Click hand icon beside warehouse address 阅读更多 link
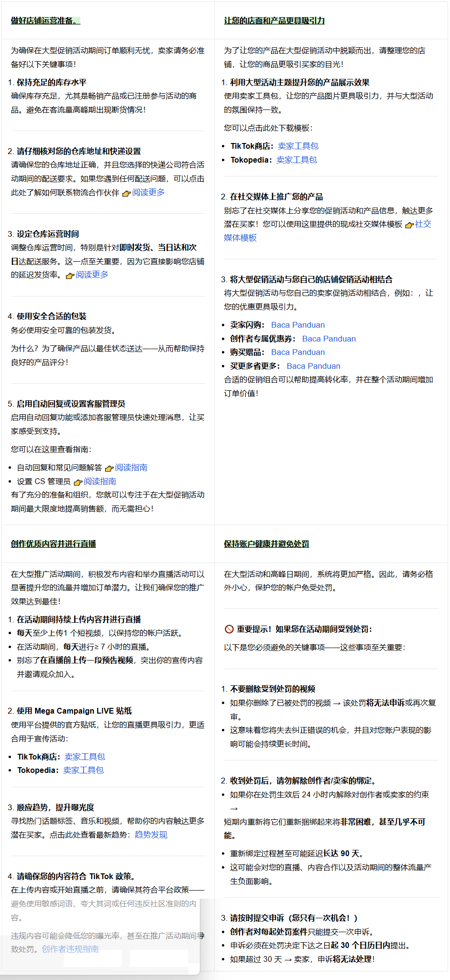 point(126,193)
